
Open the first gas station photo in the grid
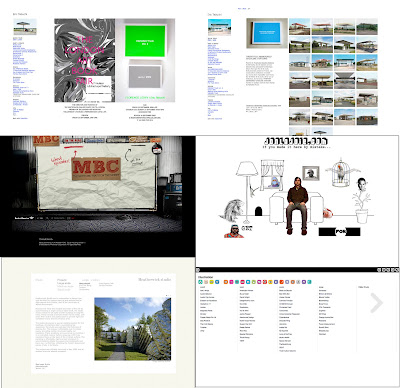[299, 27]
